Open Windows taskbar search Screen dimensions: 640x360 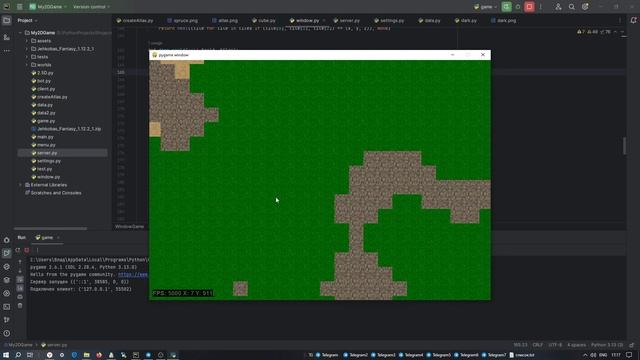coord(18,355)
